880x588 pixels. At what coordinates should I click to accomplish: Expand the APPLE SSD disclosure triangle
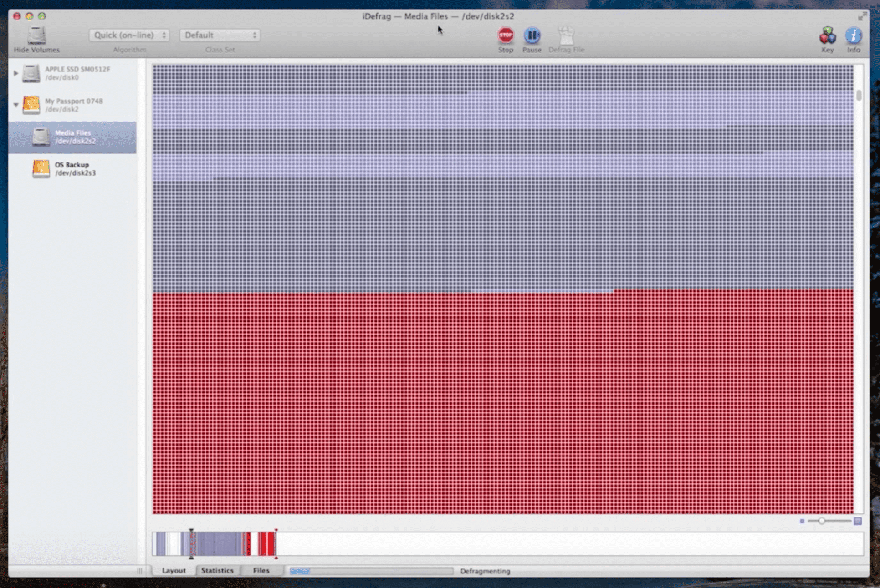(x=16, y=73)
